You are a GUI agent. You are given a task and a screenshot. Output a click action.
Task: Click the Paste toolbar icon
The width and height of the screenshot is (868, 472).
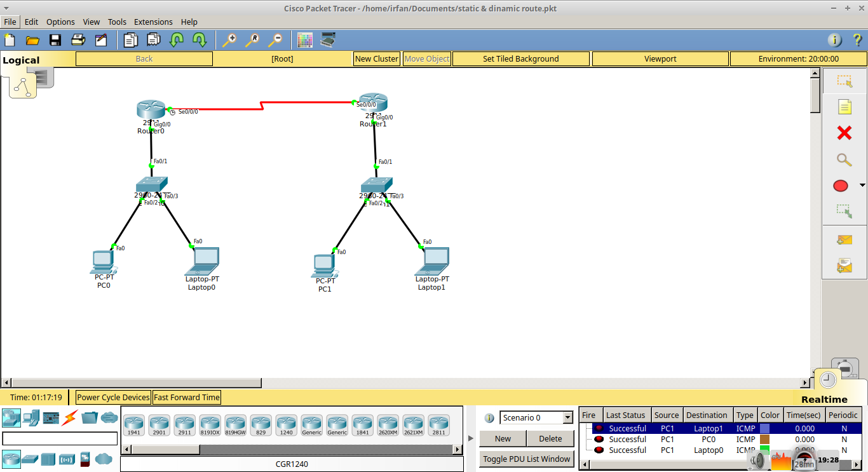154,40
